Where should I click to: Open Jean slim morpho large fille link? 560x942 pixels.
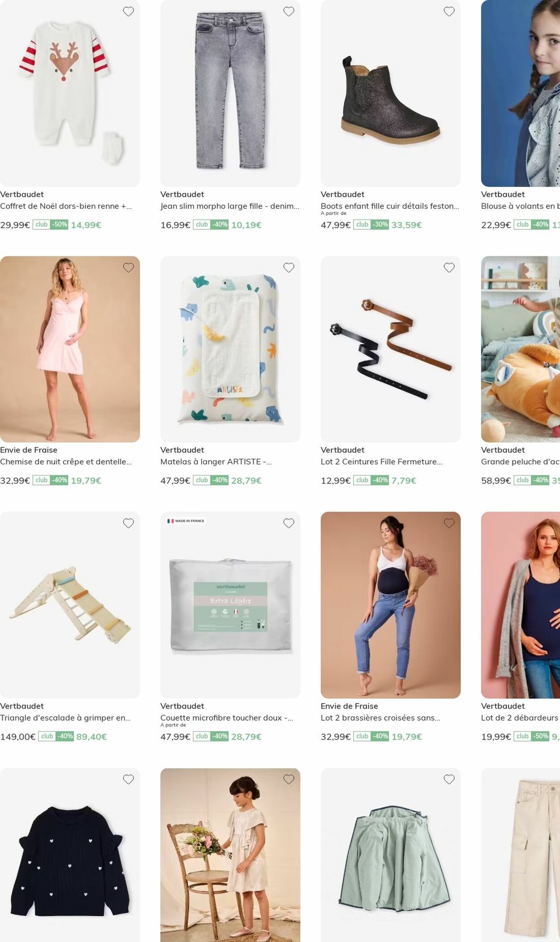(230, 206)
